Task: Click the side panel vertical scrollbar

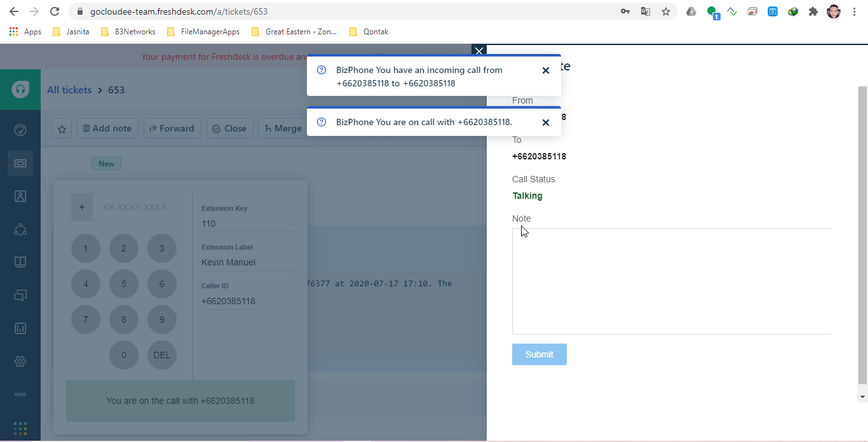Action: click(x=862, y=235)
